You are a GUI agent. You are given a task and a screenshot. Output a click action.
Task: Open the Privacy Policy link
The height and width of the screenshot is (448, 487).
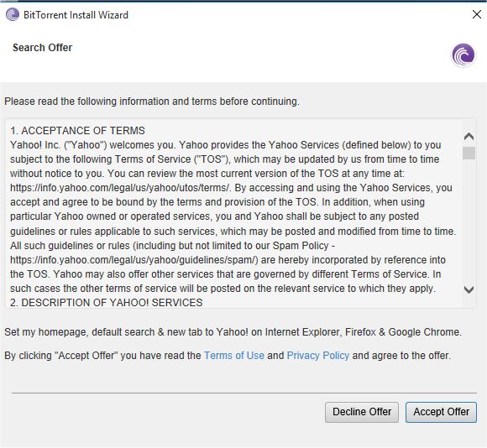pos(318,356)
